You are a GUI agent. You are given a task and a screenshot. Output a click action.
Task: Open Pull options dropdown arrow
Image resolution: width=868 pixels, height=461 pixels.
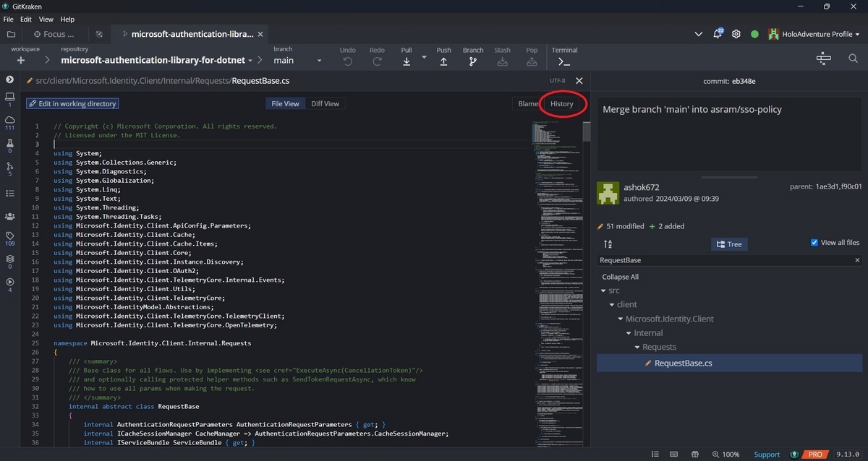(424, 57)
